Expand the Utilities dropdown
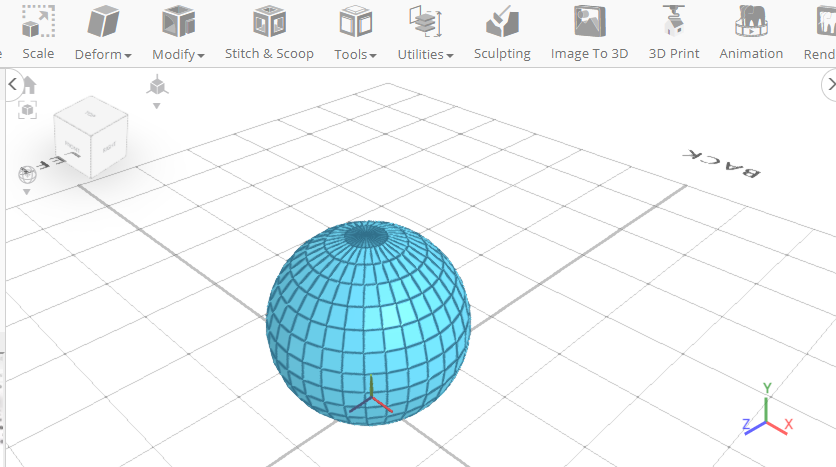 [x=425, y=32]
